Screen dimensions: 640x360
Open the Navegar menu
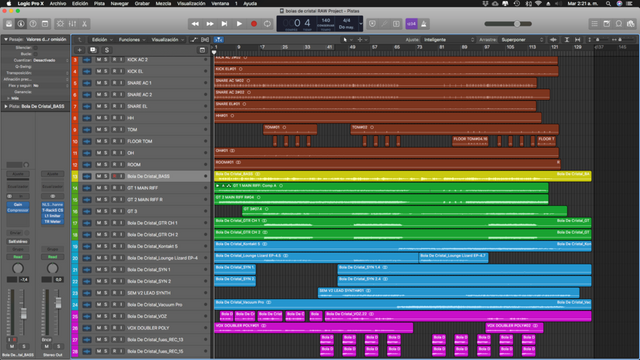point(120,3)
